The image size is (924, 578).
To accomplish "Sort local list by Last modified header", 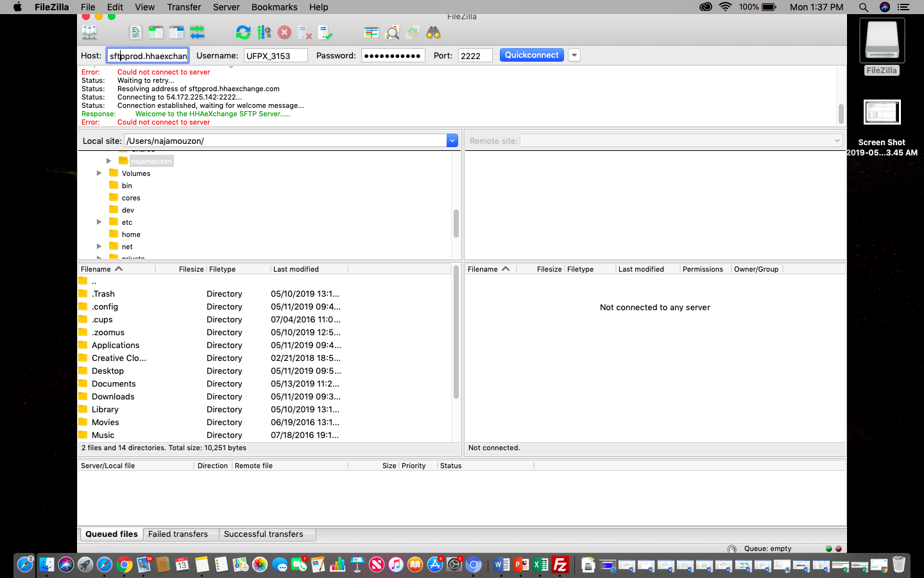I will tap(309, 269).
